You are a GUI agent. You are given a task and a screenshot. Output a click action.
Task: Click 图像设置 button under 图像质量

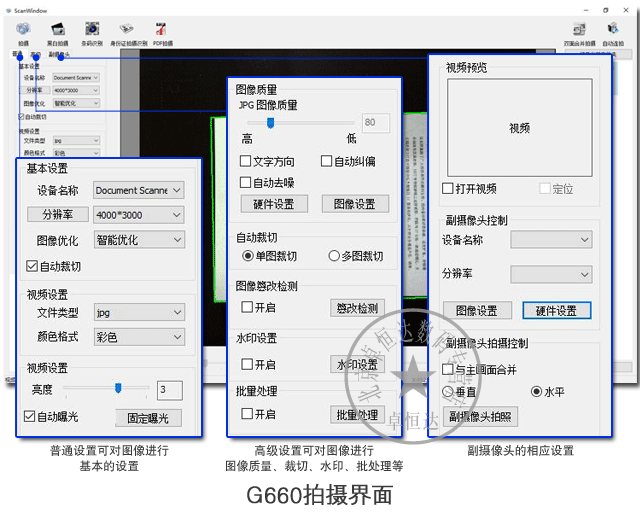click(x=355, y=204)
